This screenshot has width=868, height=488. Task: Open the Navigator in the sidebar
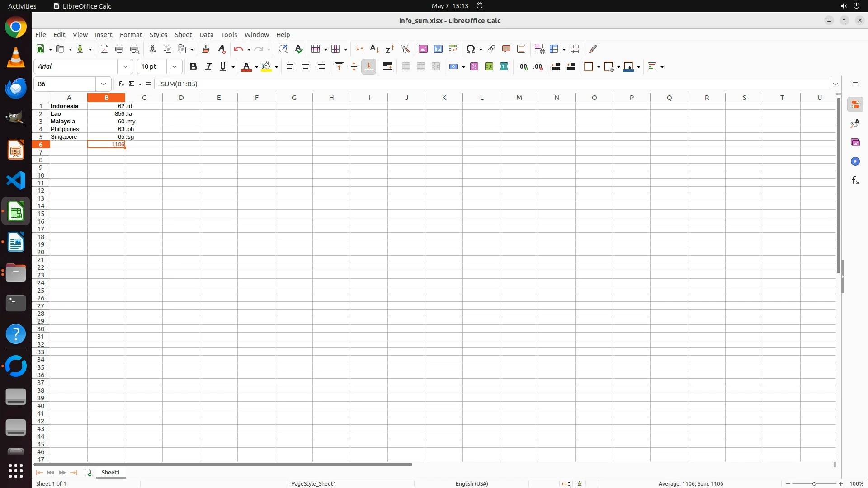[x=855, y=162]
